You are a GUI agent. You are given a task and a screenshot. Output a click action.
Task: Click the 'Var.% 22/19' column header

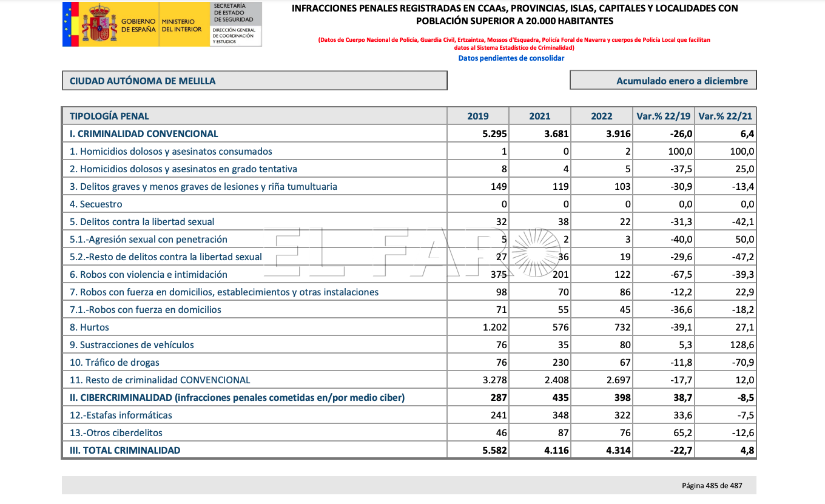pyautogui.click(x=664, y=116)
